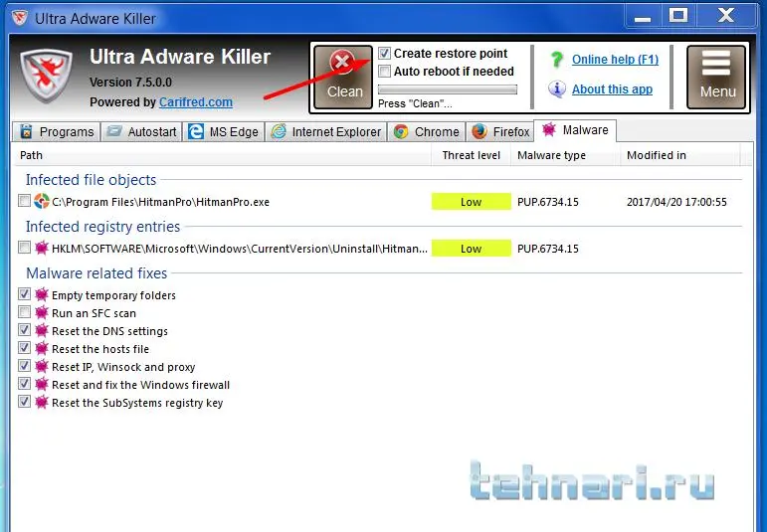Viewport: 767px width, 532px height.
Task: Sort by the Path column header
Action: click(x=223, y=155)
